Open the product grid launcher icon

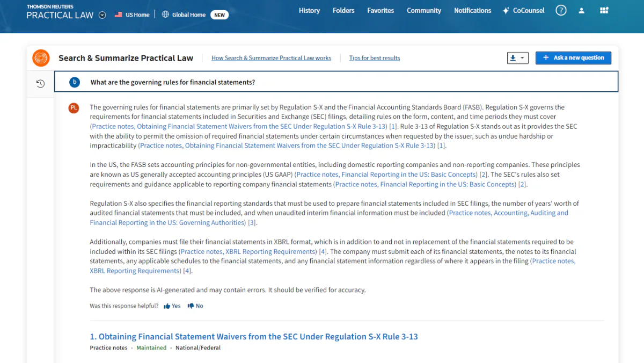click(x=604, y=10)
